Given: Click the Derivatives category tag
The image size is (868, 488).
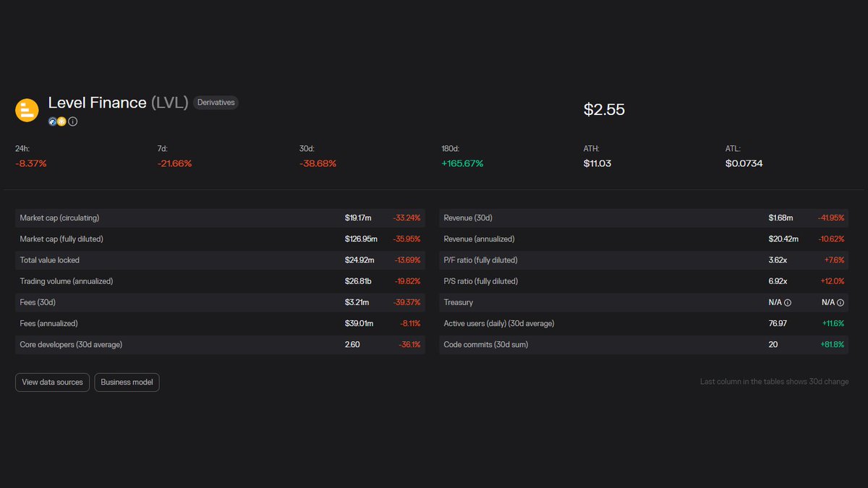Looking at the screenshot, I should [216, 103].
